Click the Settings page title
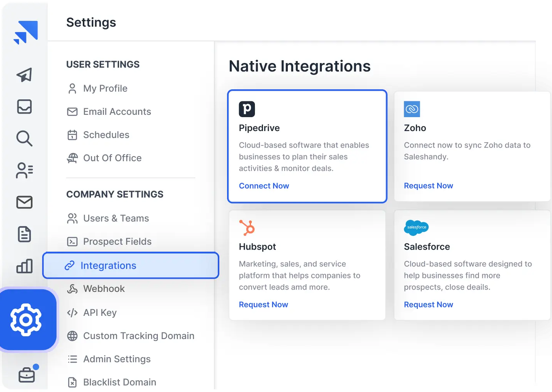The height and width of the screenshot is (392, 552). (x=91, y=23)
